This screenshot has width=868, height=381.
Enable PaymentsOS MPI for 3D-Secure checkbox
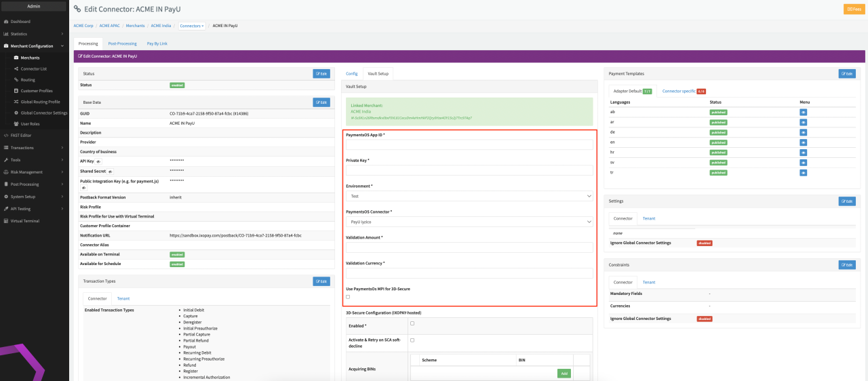(348, 297)
